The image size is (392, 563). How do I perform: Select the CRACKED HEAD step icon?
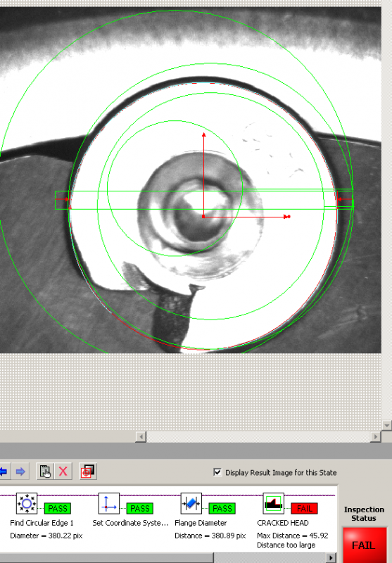point(273,503)
